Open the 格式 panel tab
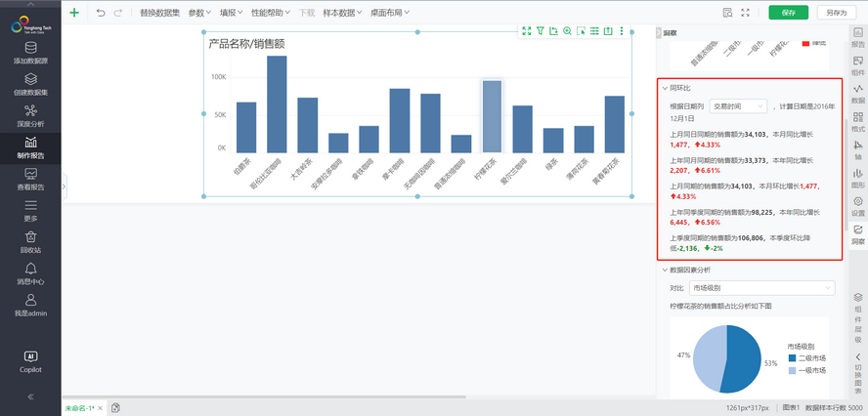Viewport: 868px width, 416px height. coord(858,123)
